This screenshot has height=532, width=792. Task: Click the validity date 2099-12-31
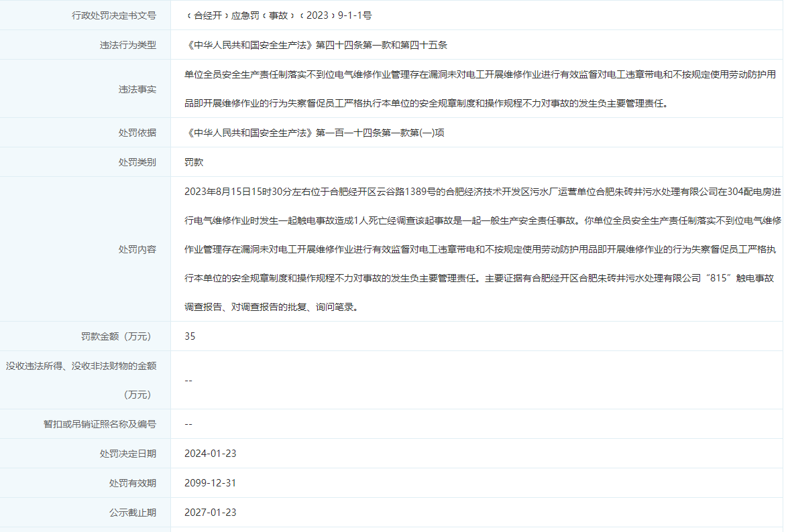point(211,483)
